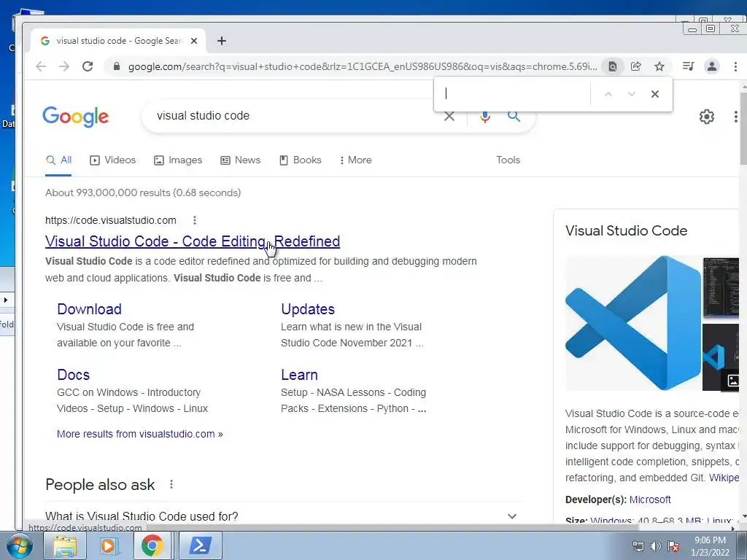Open Windows Explorer from the taskbar
This screenshot has height=560, width=747.
pyautogui.click(x=65, y=545)
